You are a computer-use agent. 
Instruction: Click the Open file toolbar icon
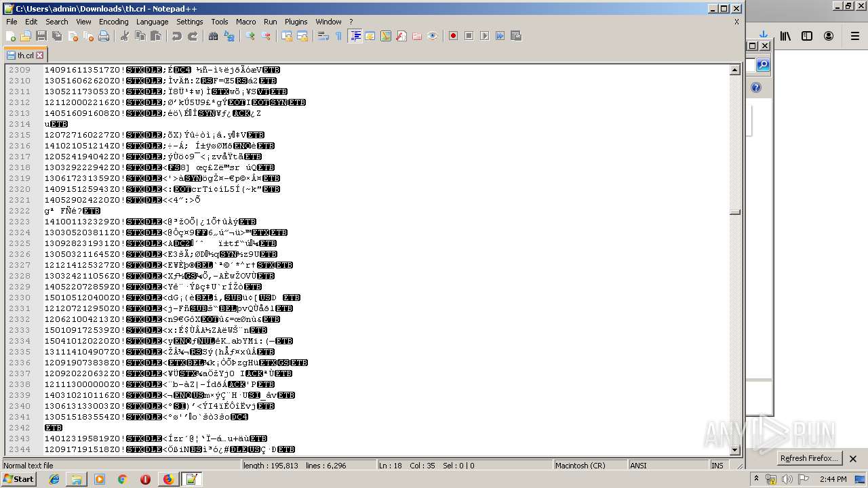pos(26,36)
